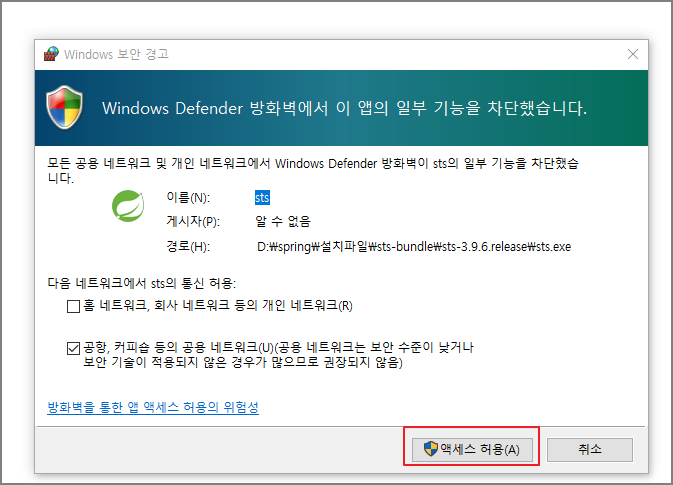Click the 다음 네트워크에서 sts의 통신 허용 text
673x485 pixels.
tap(142, 283)
